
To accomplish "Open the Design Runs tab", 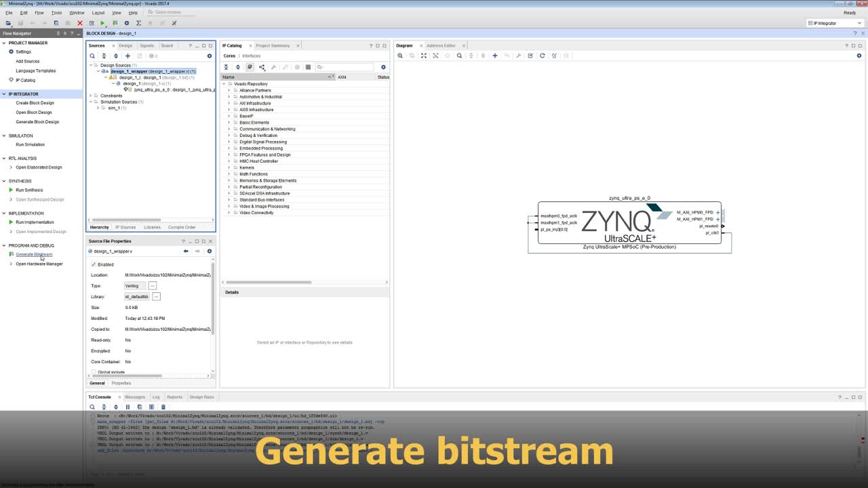I will pyautogui.click(x=201, y=397).
